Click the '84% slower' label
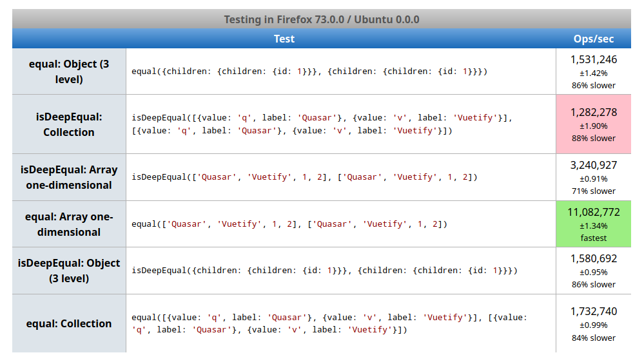644x364 pixels. click(x=594, y=338)
